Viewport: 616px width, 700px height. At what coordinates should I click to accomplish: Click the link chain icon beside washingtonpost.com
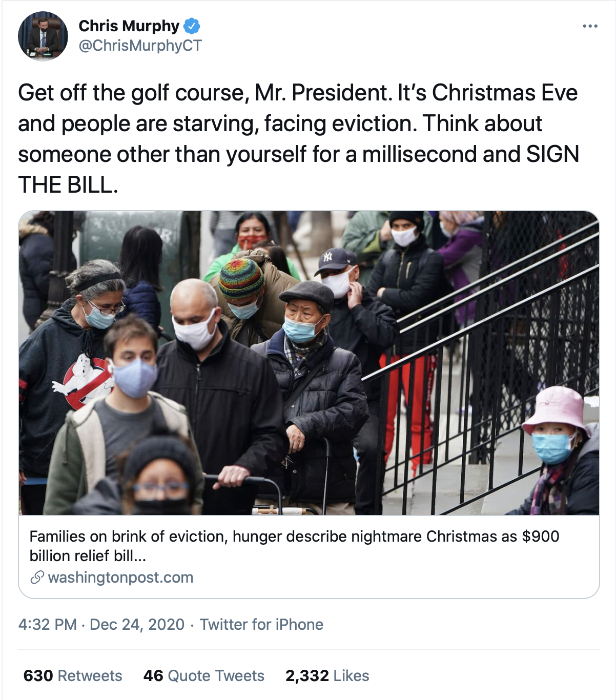click(x=37, y=578)
